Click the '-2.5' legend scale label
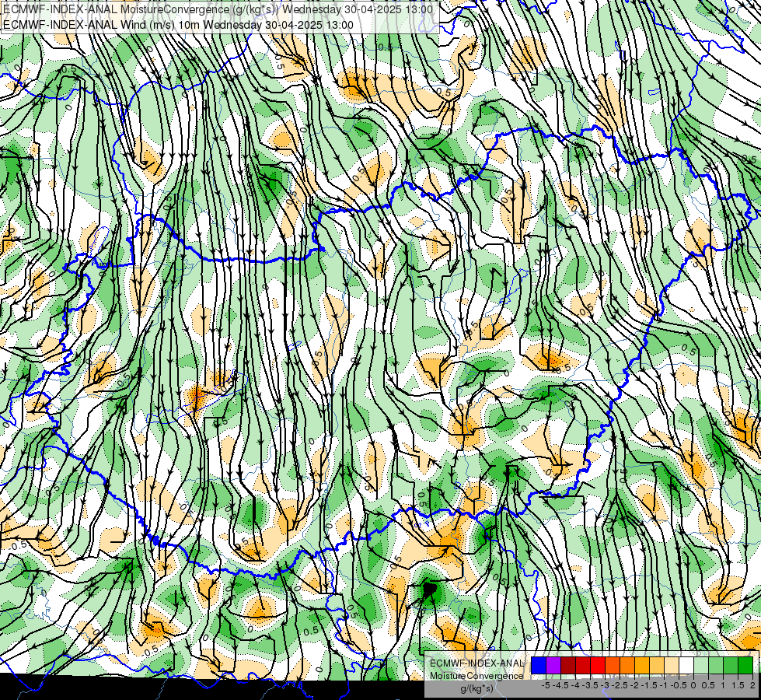Image resolution: width=761 pixels, height=700 pixels. [x=620, y=685]
